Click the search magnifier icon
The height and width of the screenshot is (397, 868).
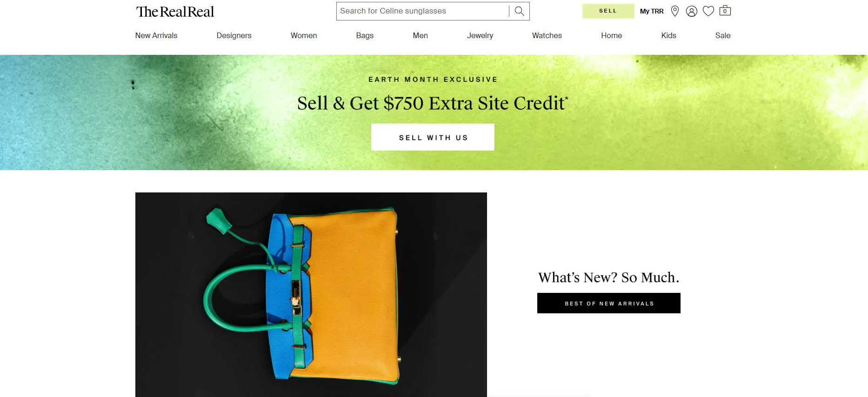point(519,11)
